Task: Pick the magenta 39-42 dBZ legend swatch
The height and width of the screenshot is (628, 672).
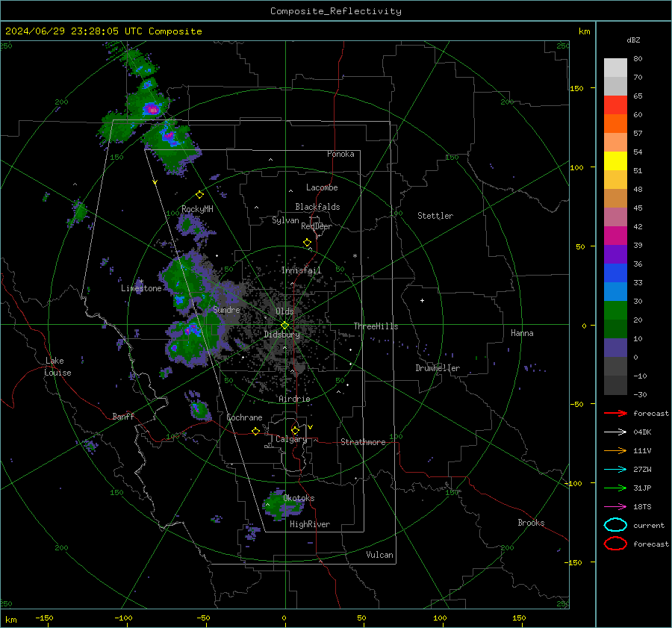Action: [615, 236]
